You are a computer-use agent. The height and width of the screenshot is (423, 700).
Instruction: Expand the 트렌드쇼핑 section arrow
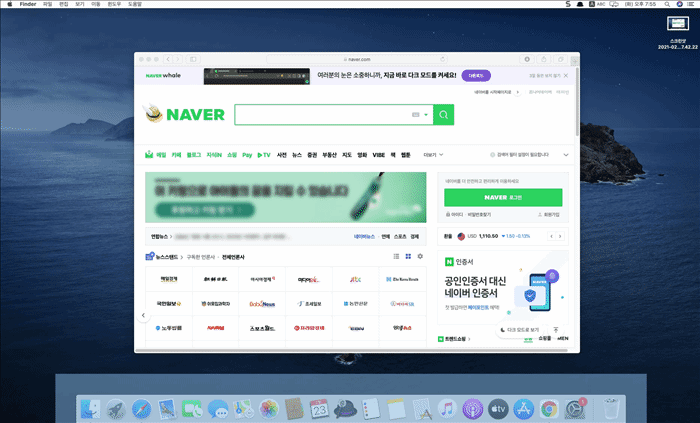(x=469, y=339)
